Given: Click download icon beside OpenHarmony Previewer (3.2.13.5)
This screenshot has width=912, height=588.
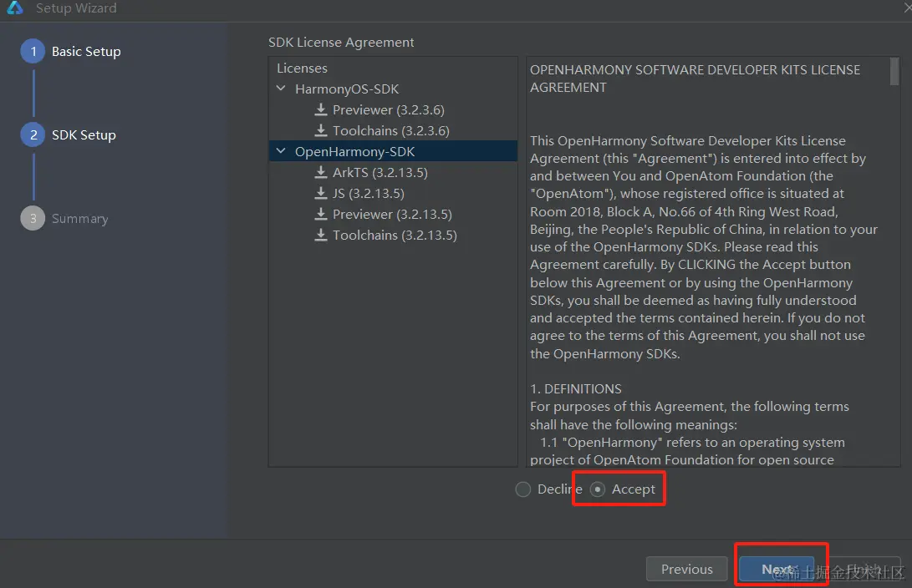Looking at the screenshot, I should click(320, 214).
